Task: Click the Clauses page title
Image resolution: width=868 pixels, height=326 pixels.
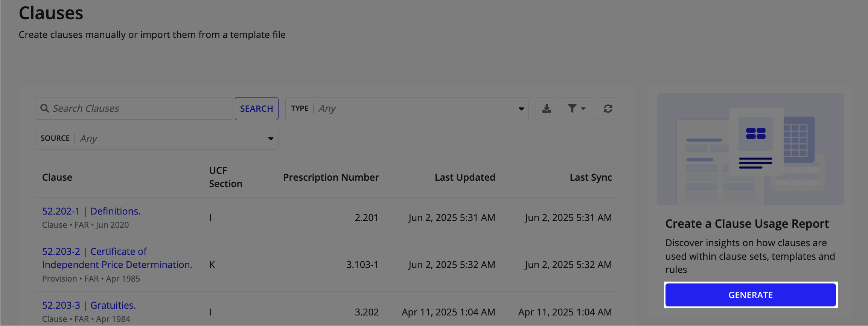Action: pos(51,13)
